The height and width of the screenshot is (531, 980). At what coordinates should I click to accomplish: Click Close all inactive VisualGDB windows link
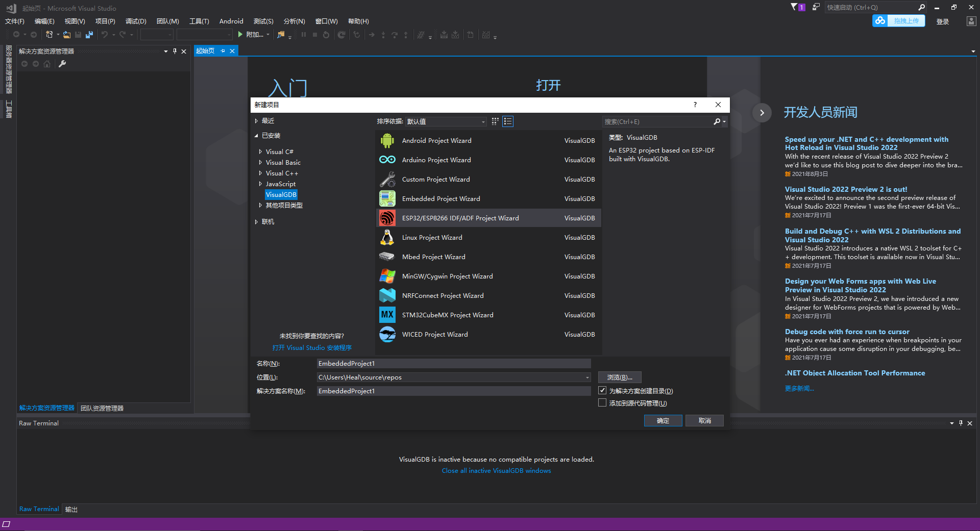click(496, 470)
